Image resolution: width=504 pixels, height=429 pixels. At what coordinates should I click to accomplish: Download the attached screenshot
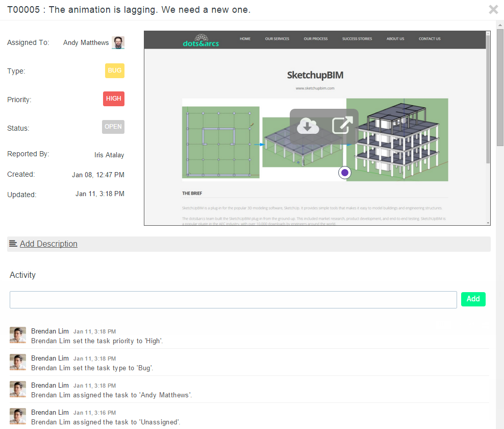(x=308, y=125)
